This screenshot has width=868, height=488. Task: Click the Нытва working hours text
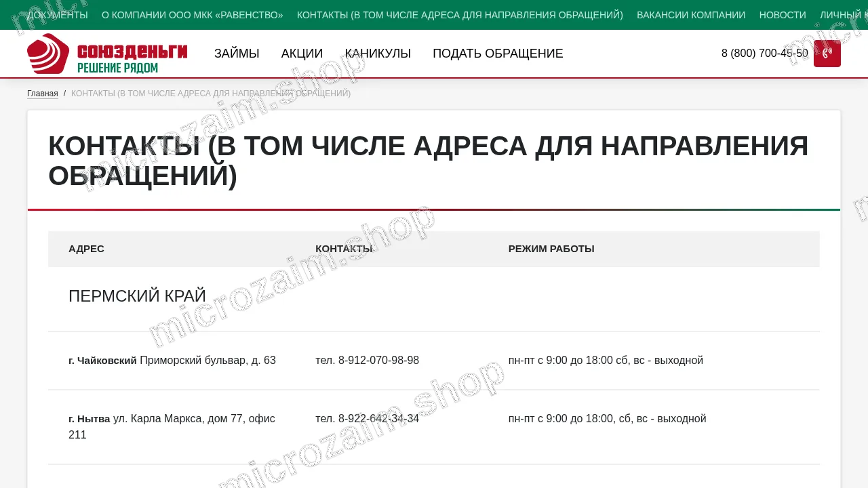point(608,419)
